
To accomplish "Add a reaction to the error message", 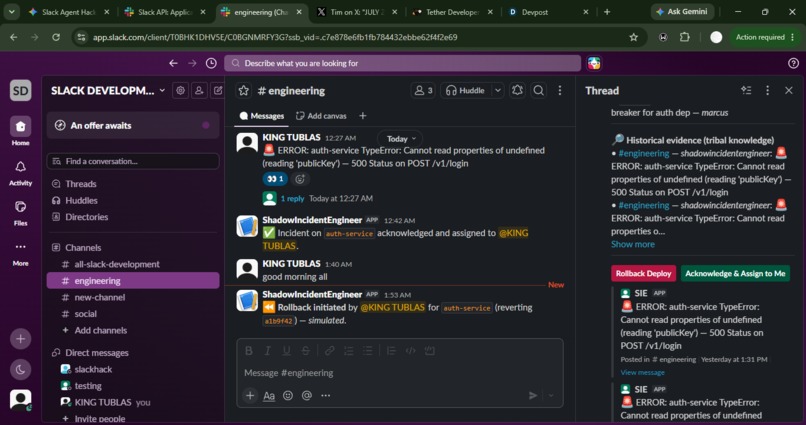I will [300, 179].
